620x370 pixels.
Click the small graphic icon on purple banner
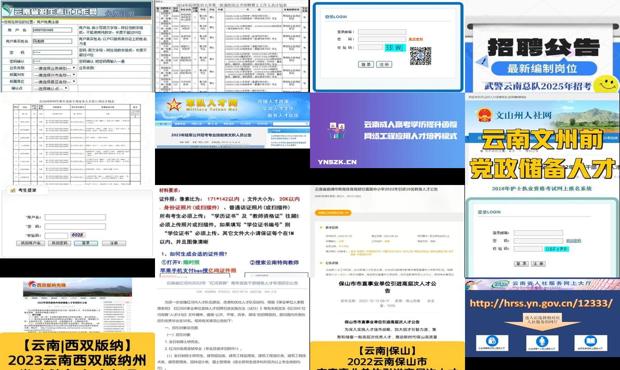pyautogui.click(x=337, y=131)
